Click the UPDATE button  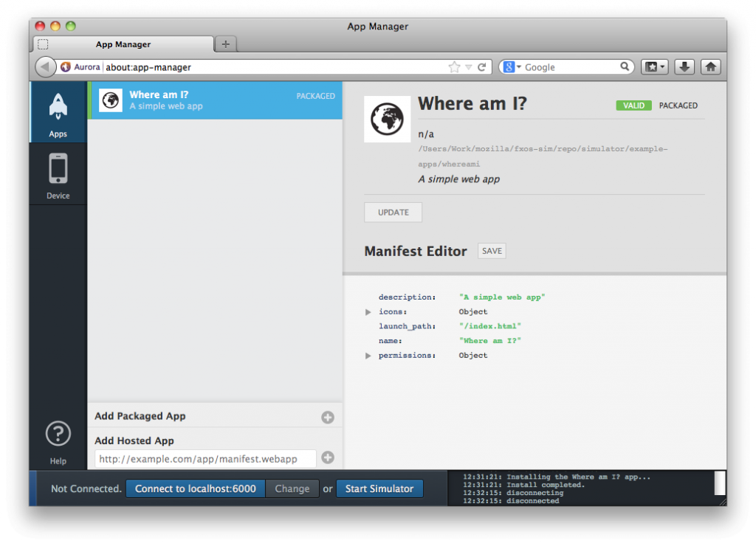pyautogui.click(x=393, y=212)
